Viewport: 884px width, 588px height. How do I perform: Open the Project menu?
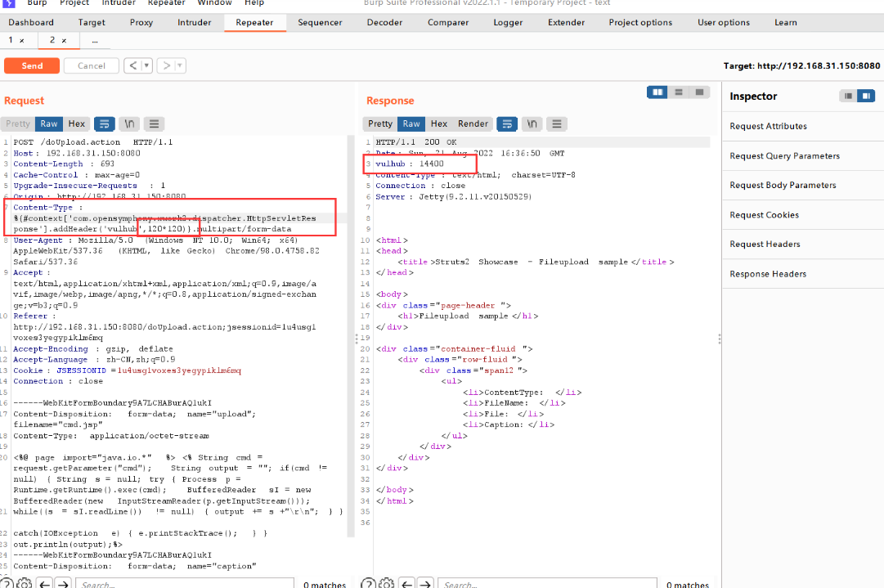(x=74, y=2)
